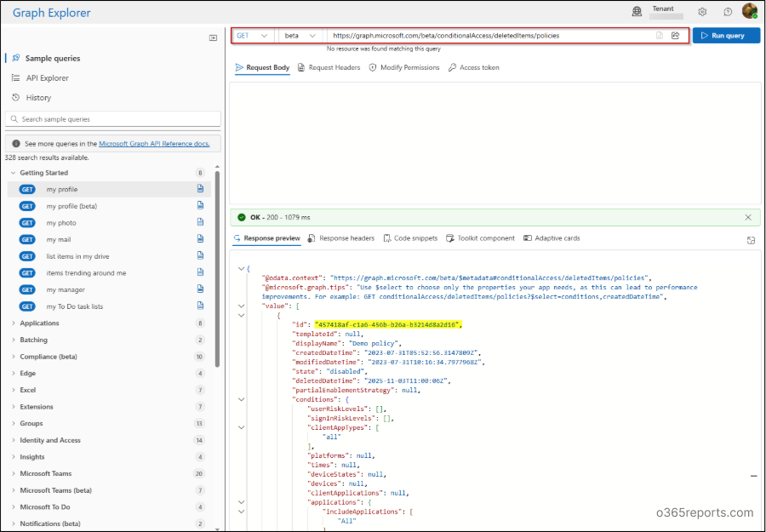Open docs icon for my profile (beta)
The width and height of the screenshot is (766, 532).
click(x=200, y=206)
